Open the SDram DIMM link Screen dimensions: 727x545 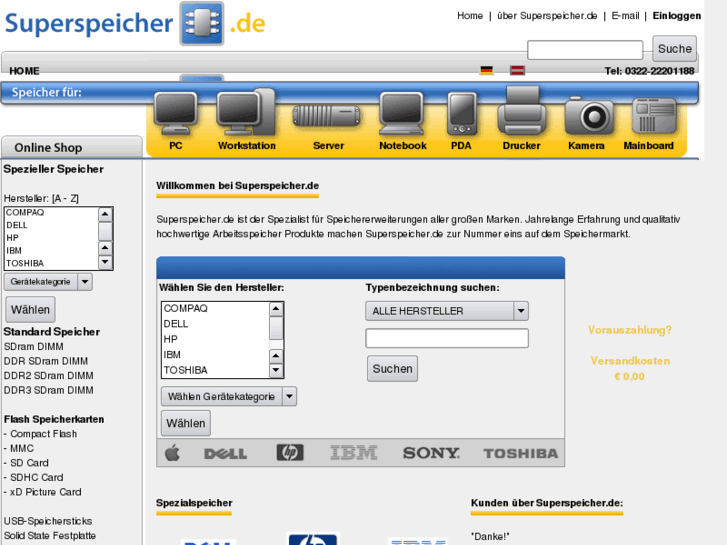coord(34,346)
